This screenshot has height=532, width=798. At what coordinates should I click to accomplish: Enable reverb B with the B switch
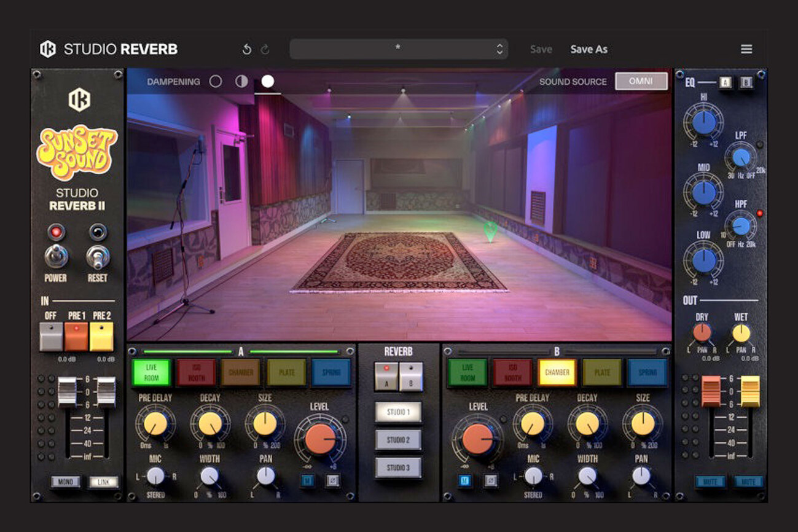[411, 377]
